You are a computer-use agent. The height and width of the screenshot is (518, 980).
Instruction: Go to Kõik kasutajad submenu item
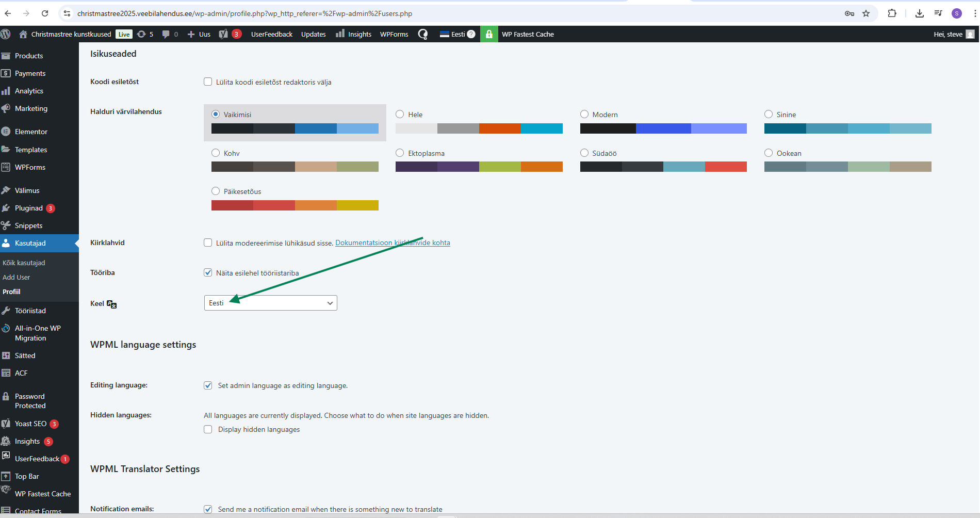pos(24,263)
